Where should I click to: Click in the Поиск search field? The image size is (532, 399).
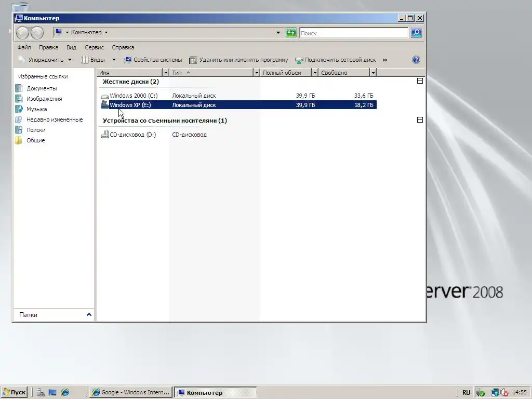coord(354,33)
